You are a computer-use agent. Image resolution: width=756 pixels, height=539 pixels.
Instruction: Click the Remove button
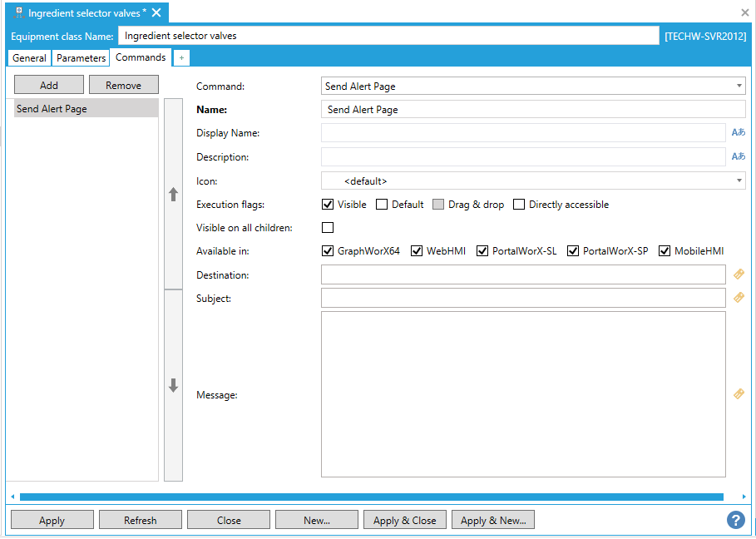[x=123, y=85]
